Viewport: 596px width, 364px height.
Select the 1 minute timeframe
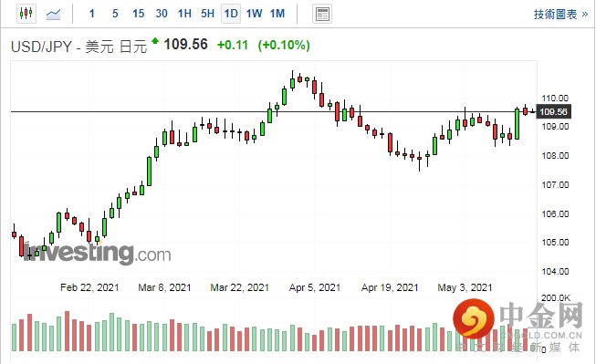coord(92,14)
